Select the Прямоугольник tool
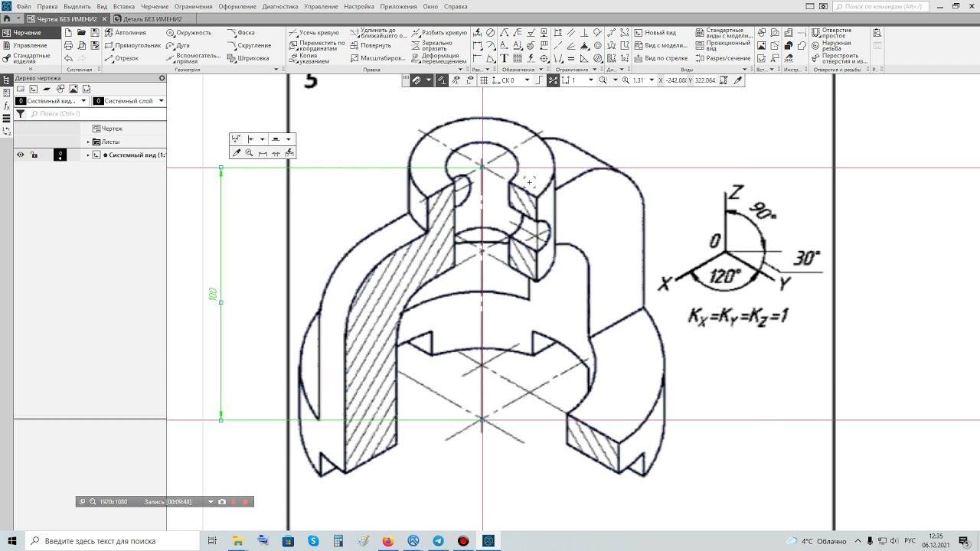980x551 pixels. point(132,45)
